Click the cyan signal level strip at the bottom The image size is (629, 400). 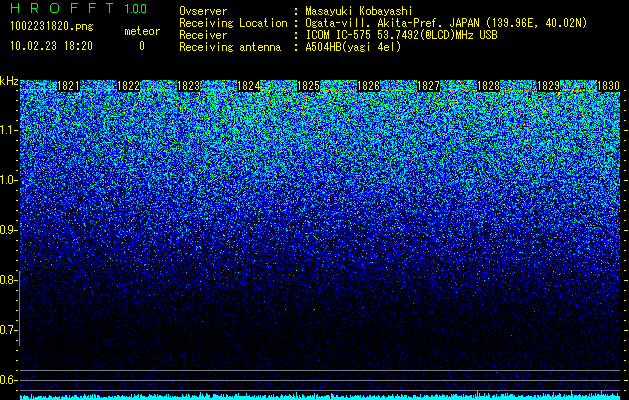pyautogui.click(x=320, y=397)
